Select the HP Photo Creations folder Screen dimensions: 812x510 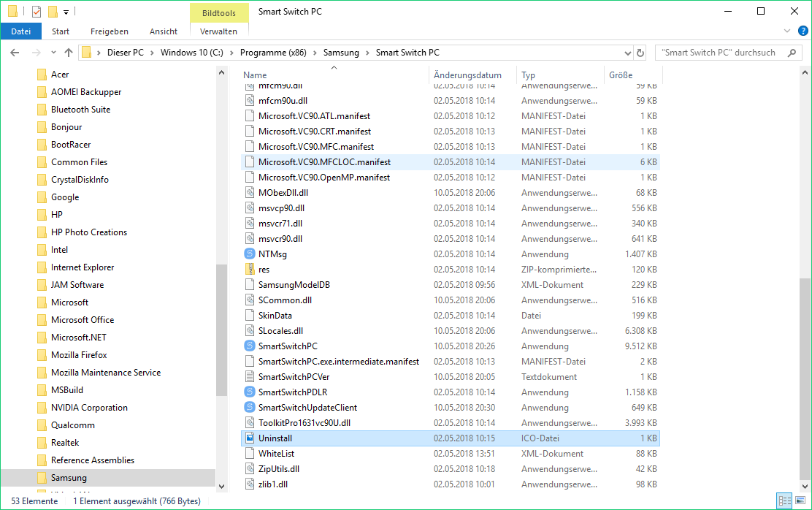pyautogui.click(x=88, y=232)
